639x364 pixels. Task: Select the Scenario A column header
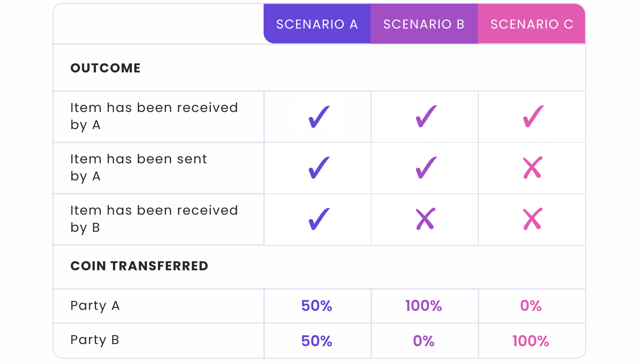[317, 24]
